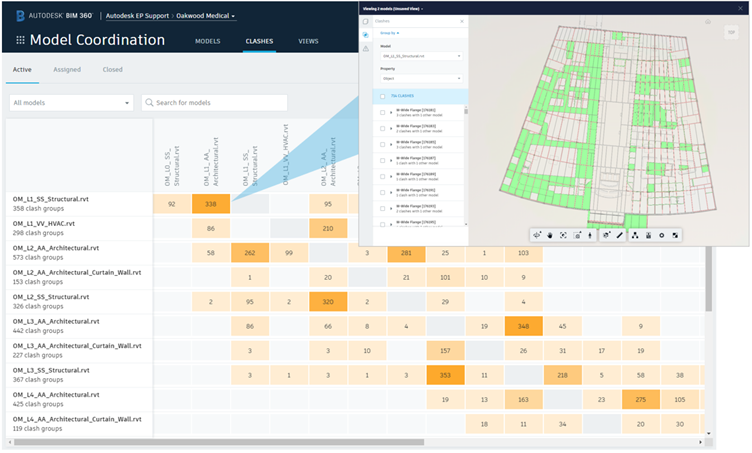The width and height of the screenshot is (752, 453).
Task: Open the Clashes panel icon in viewer sidebar
Action: pyautogui.click(x=366, y=35)
